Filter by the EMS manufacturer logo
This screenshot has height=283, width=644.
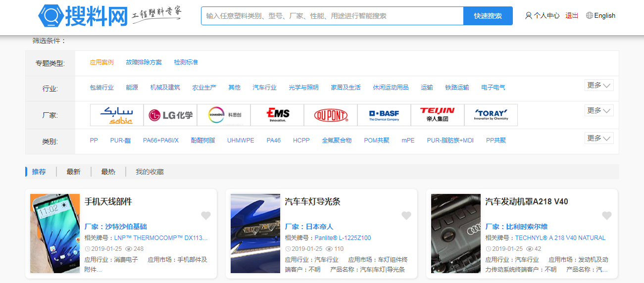coord(277,115)
